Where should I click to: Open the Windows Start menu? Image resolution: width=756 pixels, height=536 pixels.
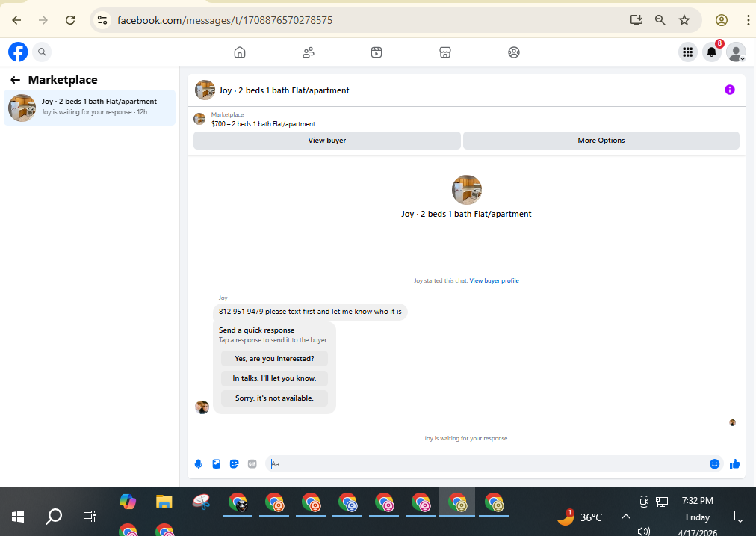(18, 517)
